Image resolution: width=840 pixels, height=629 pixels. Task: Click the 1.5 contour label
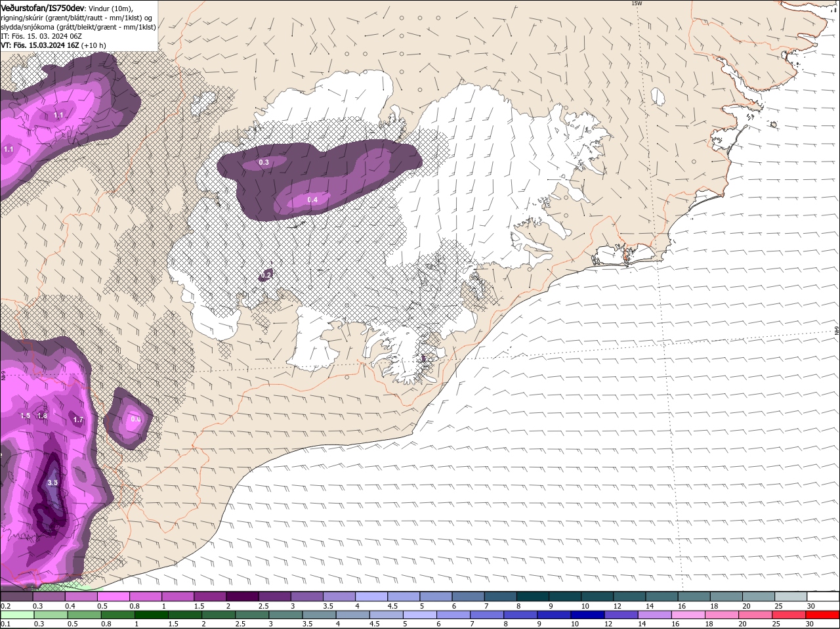tap(25, 416)
